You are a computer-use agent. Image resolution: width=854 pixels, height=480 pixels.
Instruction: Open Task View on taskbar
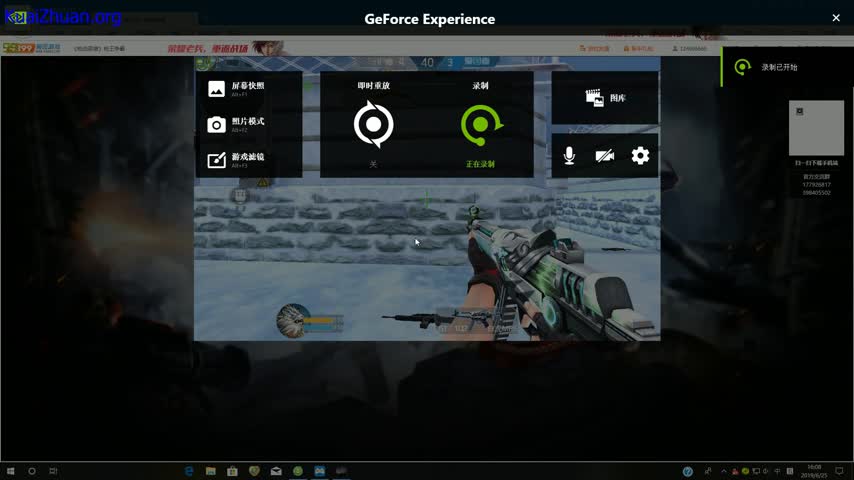(x=53, y=471)
